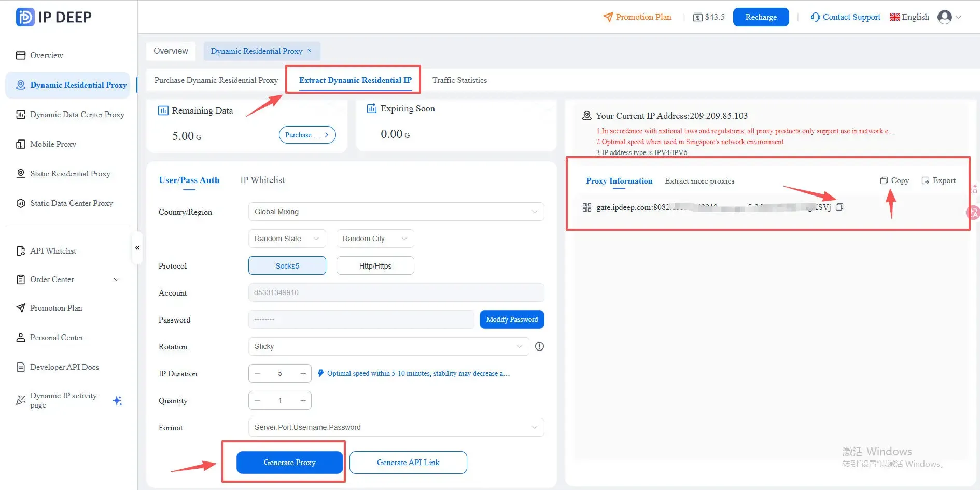Open Static Residential Proxy in sidebar

coord(70,174)
